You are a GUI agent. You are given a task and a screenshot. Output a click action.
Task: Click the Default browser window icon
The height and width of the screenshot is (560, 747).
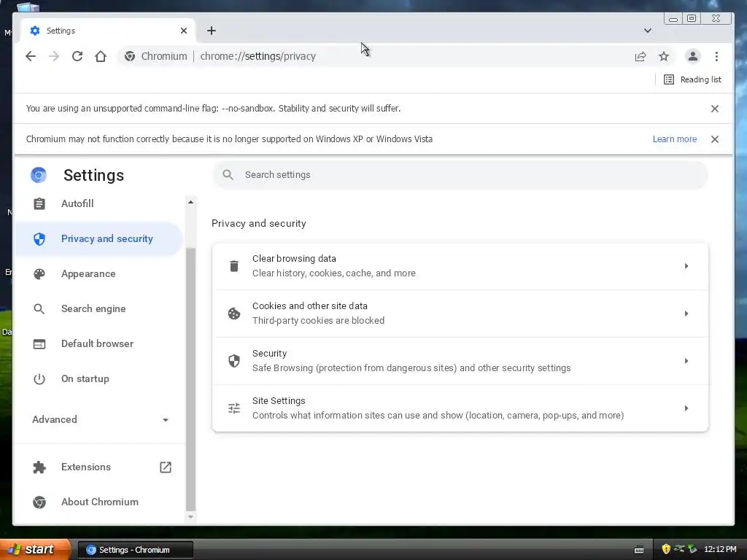point(39,344)
